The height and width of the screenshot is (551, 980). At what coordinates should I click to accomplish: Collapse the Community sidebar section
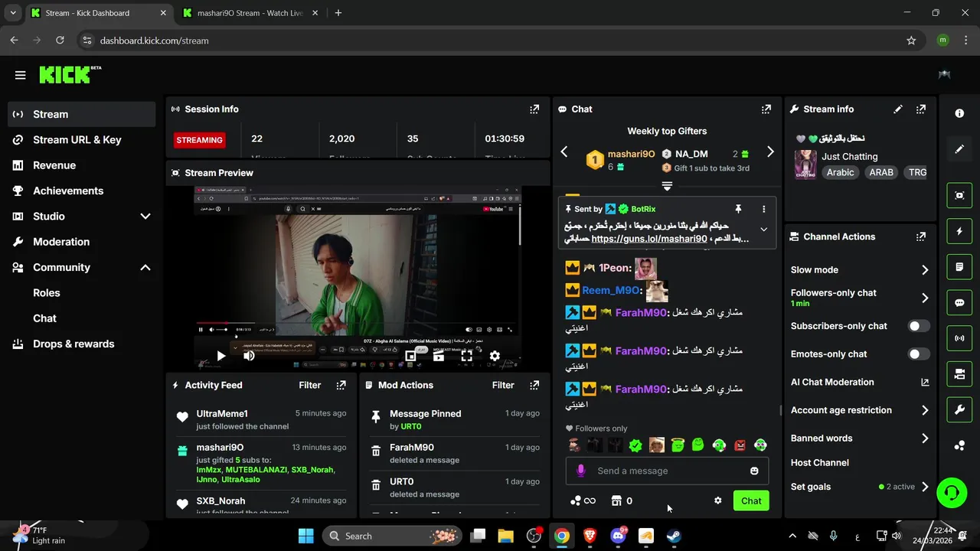click(x=145, y=267)
